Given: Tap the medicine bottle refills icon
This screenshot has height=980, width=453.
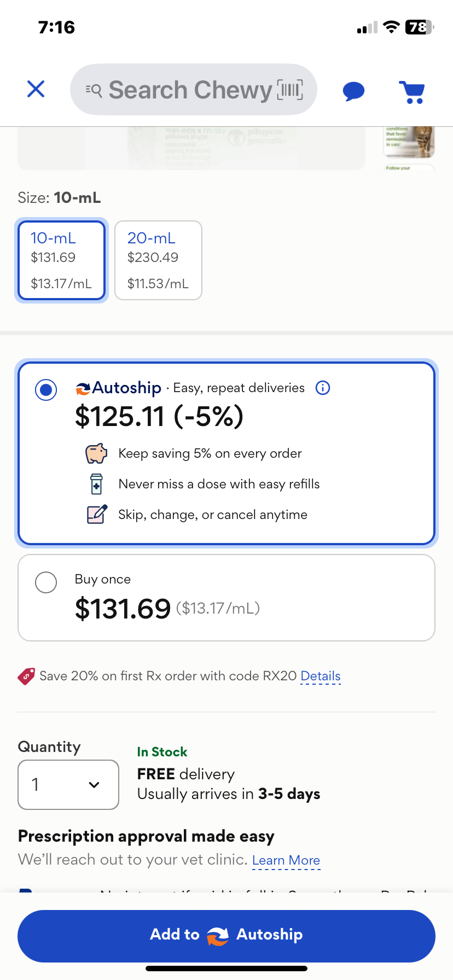Looking at the screenshot, I should point(96,484).
